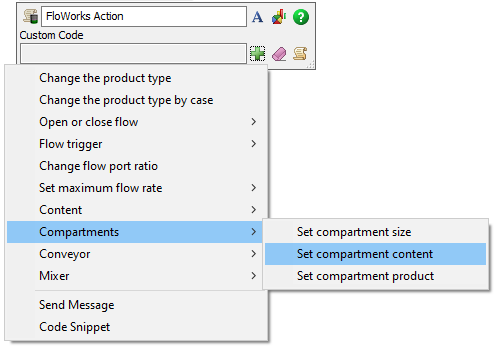The height and width of the screenshot is (364, 498).
Task: Click the green plus add-code icon
Action: coord(258,53)
